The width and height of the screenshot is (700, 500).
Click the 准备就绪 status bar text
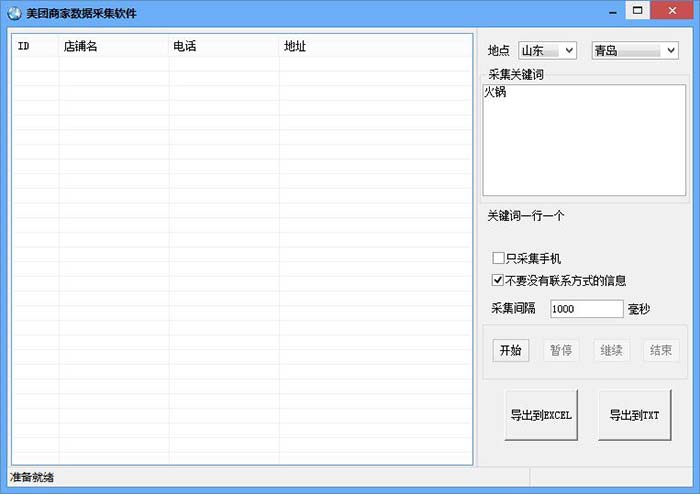[x=32, y=477]
